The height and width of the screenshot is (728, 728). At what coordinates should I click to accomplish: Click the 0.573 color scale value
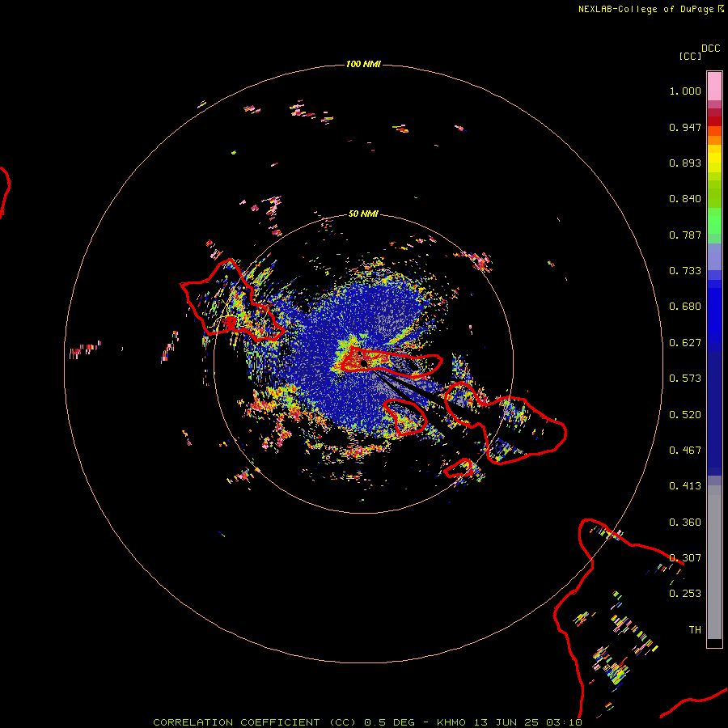(x=685, y=379)
